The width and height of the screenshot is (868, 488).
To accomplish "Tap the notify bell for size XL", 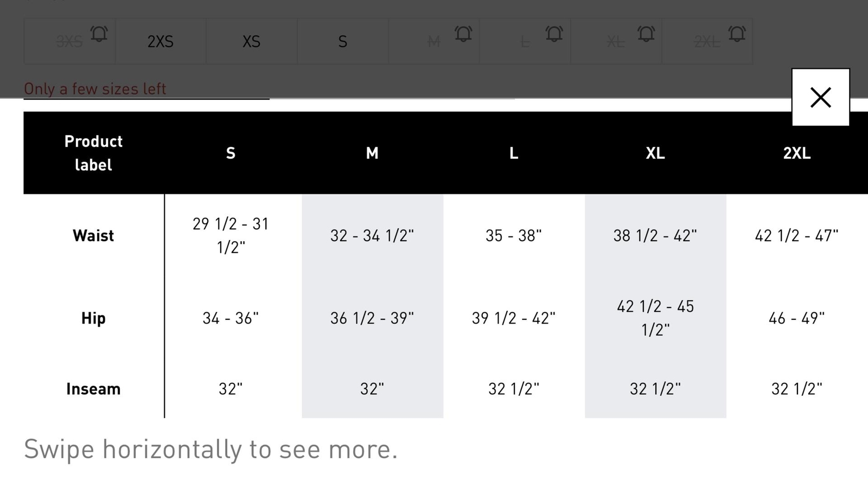I will (x=646, y=34).
